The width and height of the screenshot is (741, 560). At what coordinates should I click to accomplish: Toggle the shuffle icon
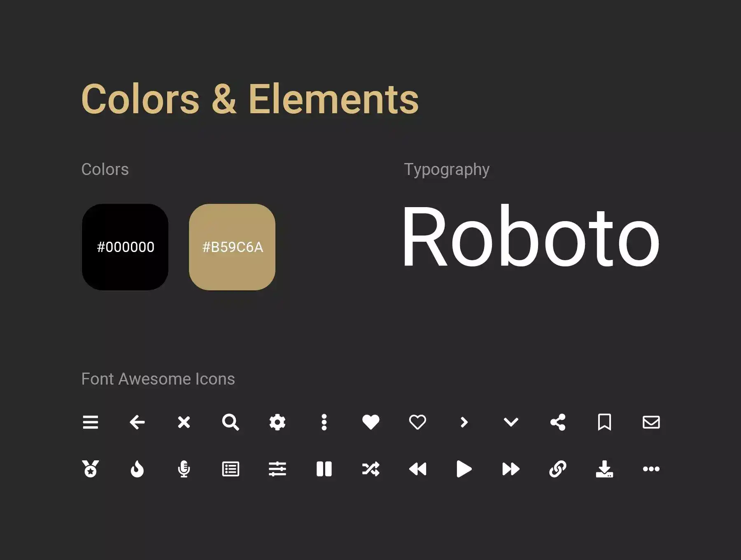coord(370,469)
